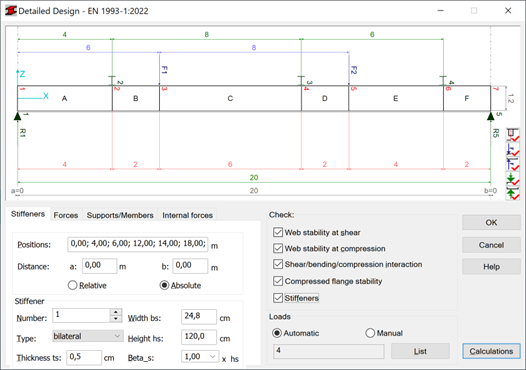The width and height of the screenshot is (526, 370).
Task: Choose Automatic loads option
Action: (277, 333)
